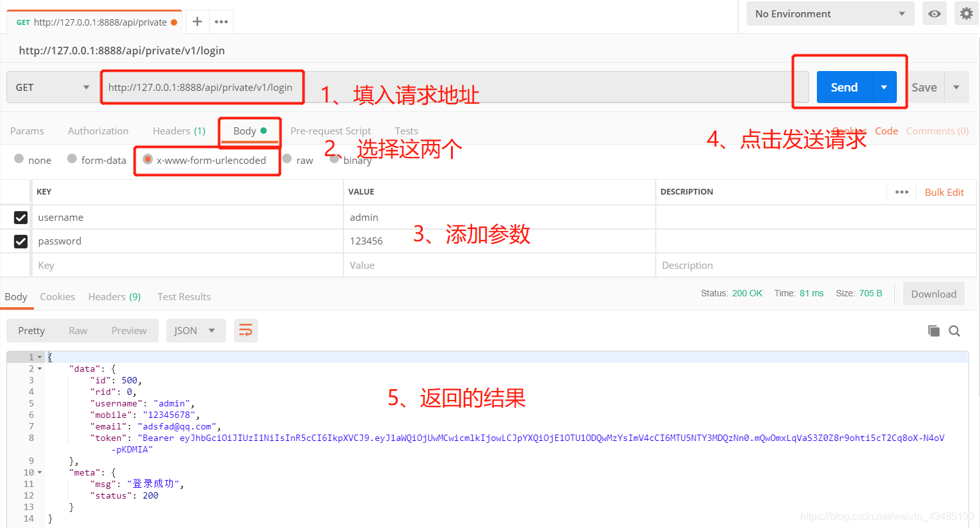The image size is (980, 528).
Task: Switch response view to Pretty
Action: (31, 330)
